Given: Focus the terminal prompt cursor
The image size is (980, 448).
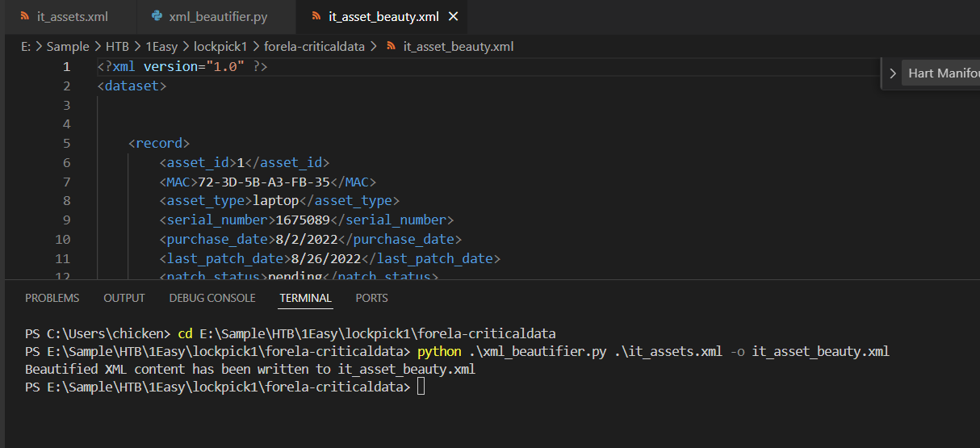Looking at the screenshot, I should pyautogui.click(x=421, y=387).
